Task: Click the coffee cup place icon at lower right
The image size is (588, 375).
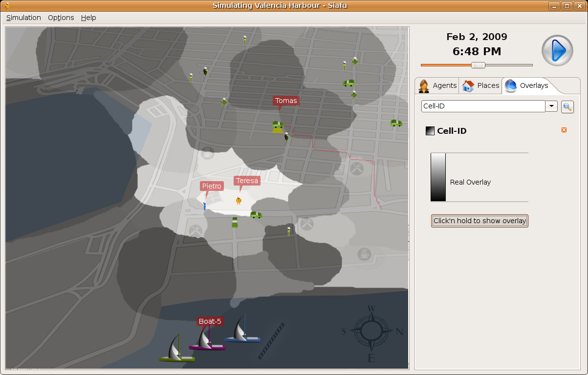Action: point(365,254)
